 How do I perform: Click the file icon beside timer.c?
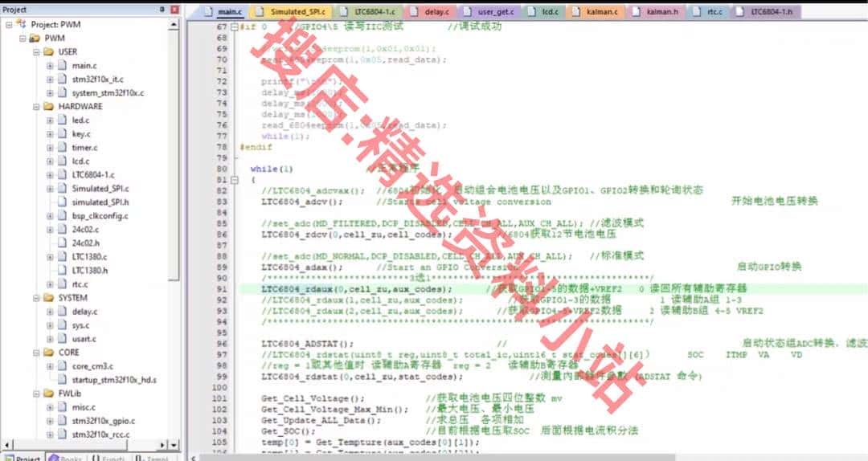63,147
